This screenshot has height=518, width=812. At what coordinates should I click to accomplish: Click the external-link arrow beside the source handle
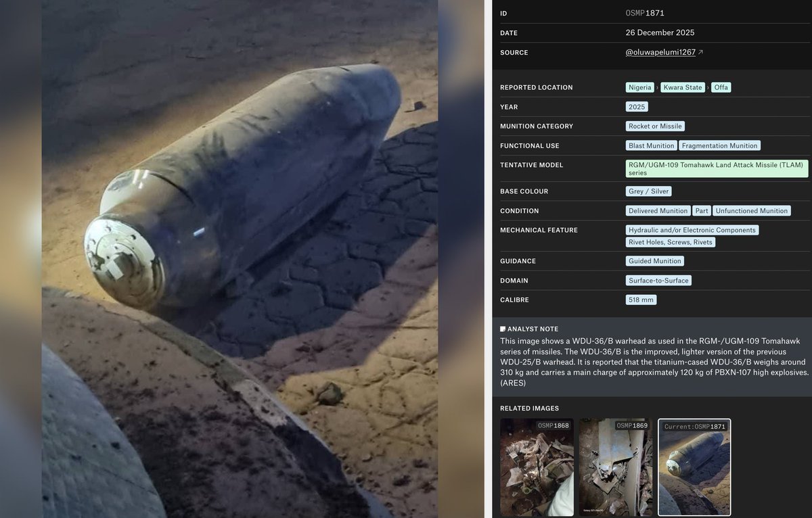tap(700, 51)
